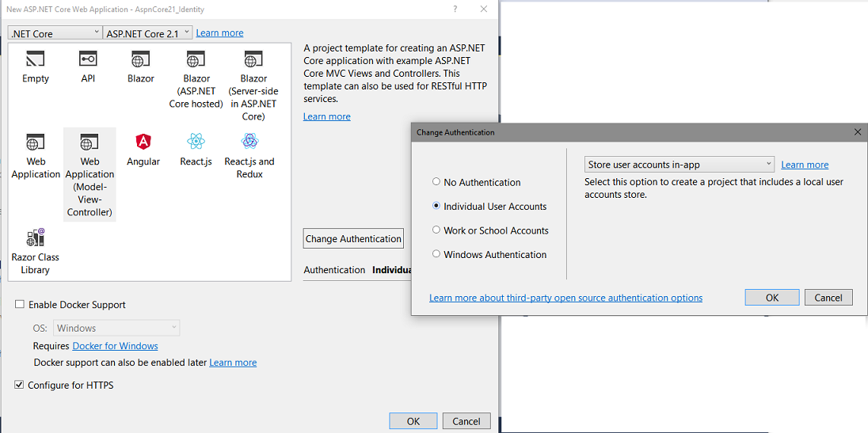Choose the Web Application template icon
Viewport: 868px width, 433px height.
click(36, 142)
